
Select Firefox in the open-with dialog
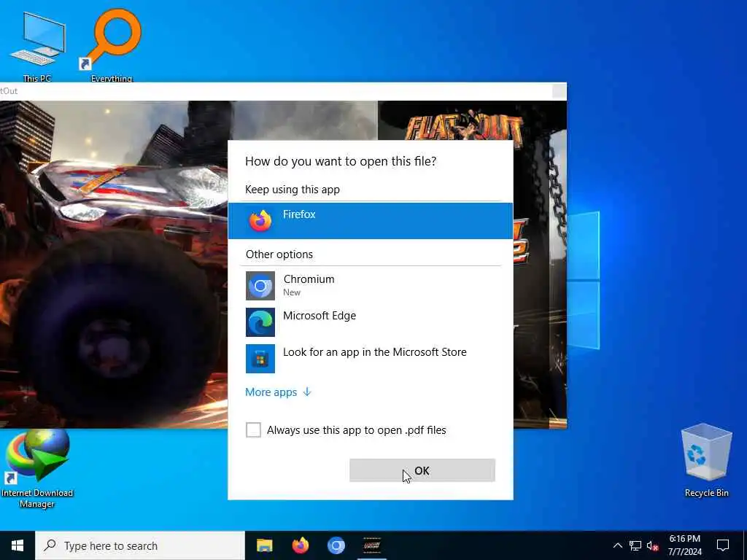coord(370,220)
